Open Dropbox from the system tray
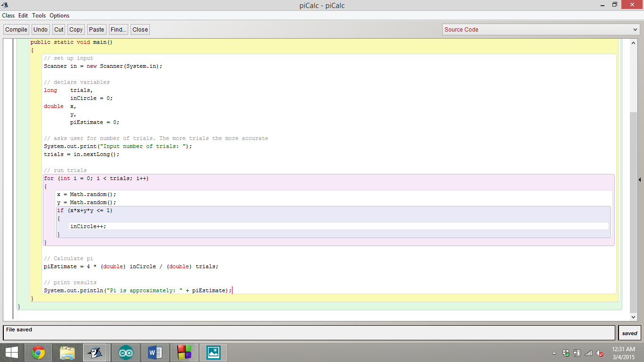The height and width of the screenshot is (362, 644). click(x=565, y=352)
